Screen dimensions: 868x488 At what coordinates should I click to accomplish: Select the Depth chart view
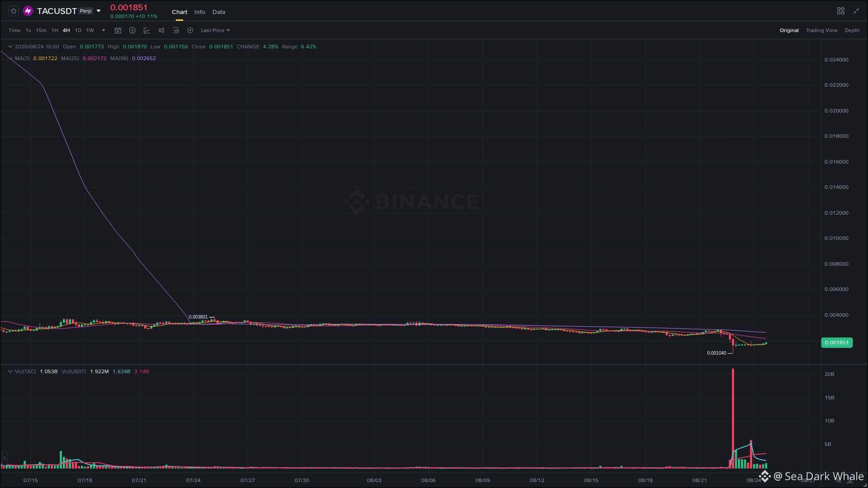852,30
